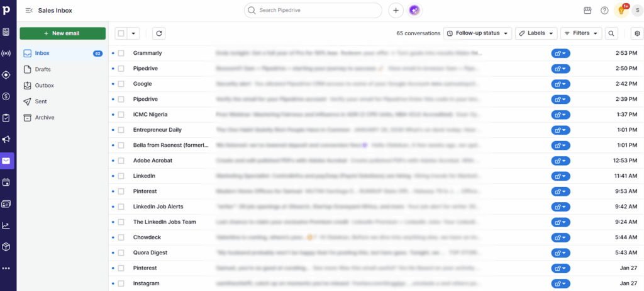This screenshot has width=644, height=291.
Task: Open the Follow-up status dropdown
Action: pos(478,33)
